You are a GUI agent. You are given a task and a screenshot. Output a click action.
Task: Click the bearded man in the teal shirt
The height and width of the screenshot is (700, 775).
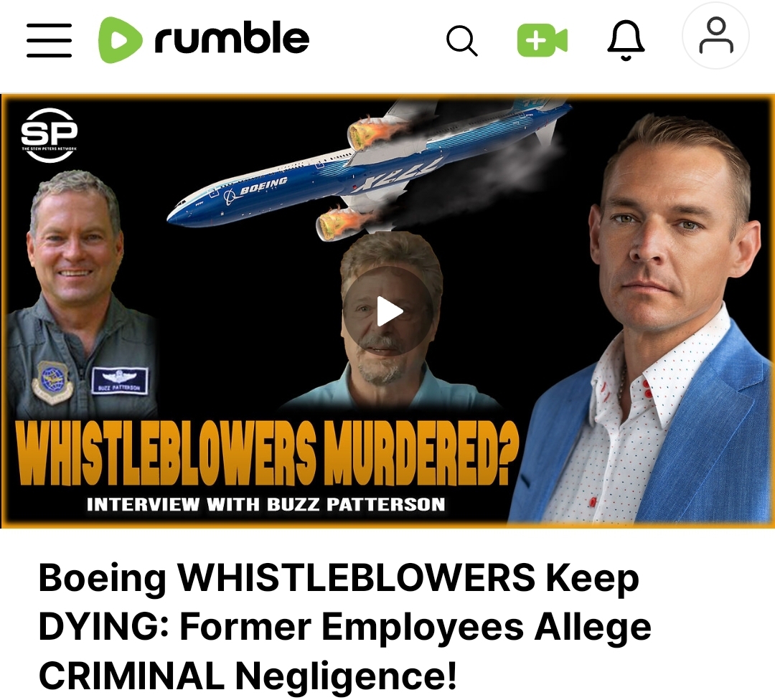coord(390,321)
